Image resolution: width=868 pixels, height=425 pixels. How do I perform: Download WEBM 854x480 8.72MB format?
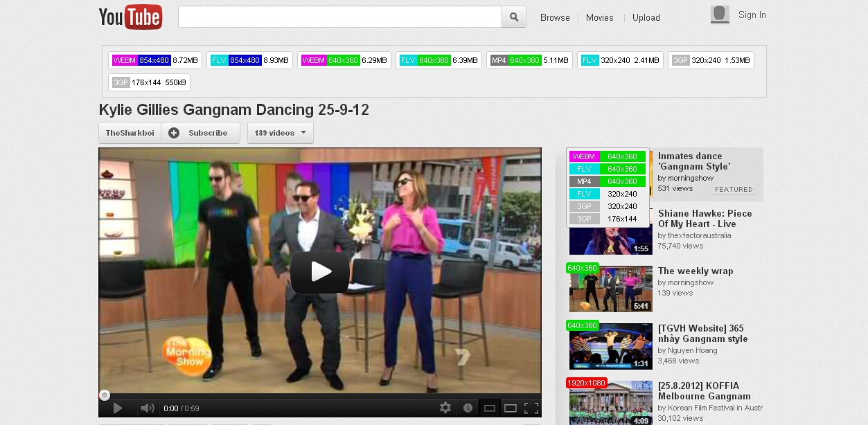tap(156, 60)
